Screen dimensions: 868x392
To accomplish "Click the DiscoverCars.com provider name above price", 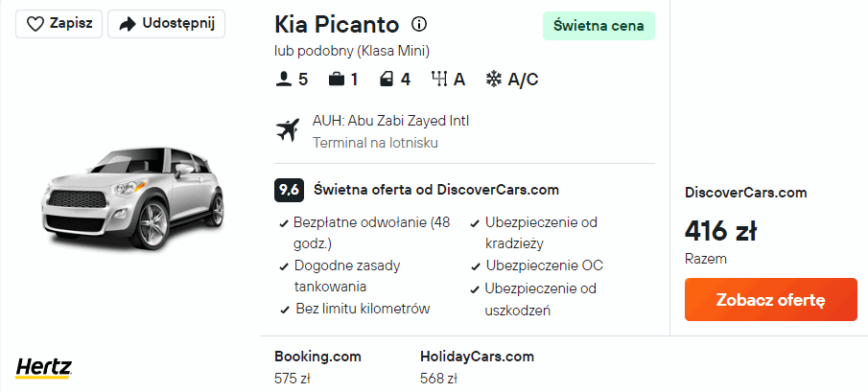I will tap(746, 193).
